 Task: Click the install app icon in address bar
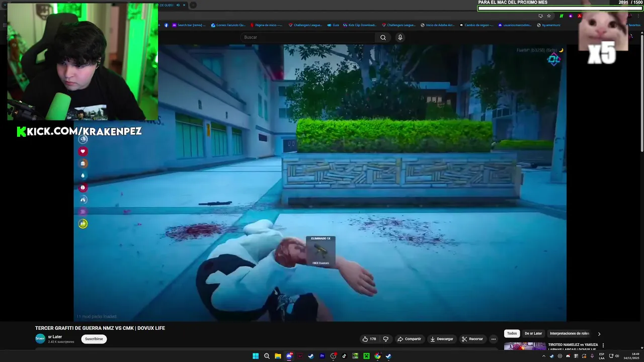pyautogui.click(x=540, y=16)
